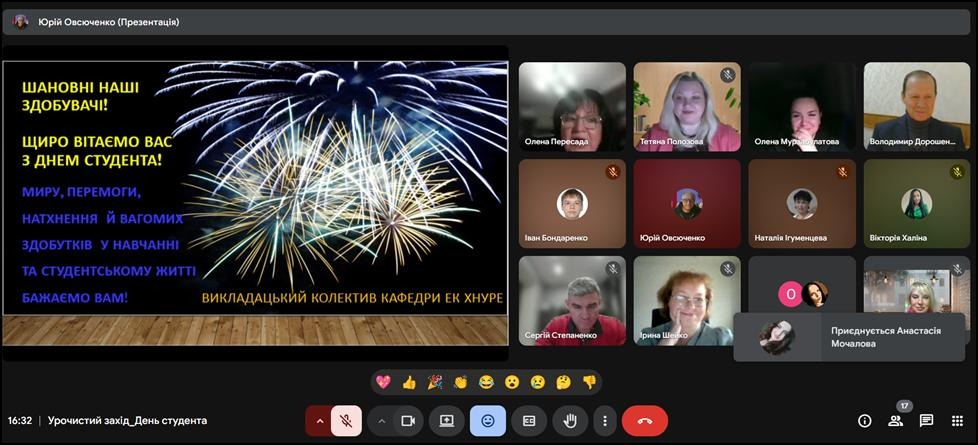Toggle closed captions button
Viewport: 978px width, 445px height.
pos(529,421)
